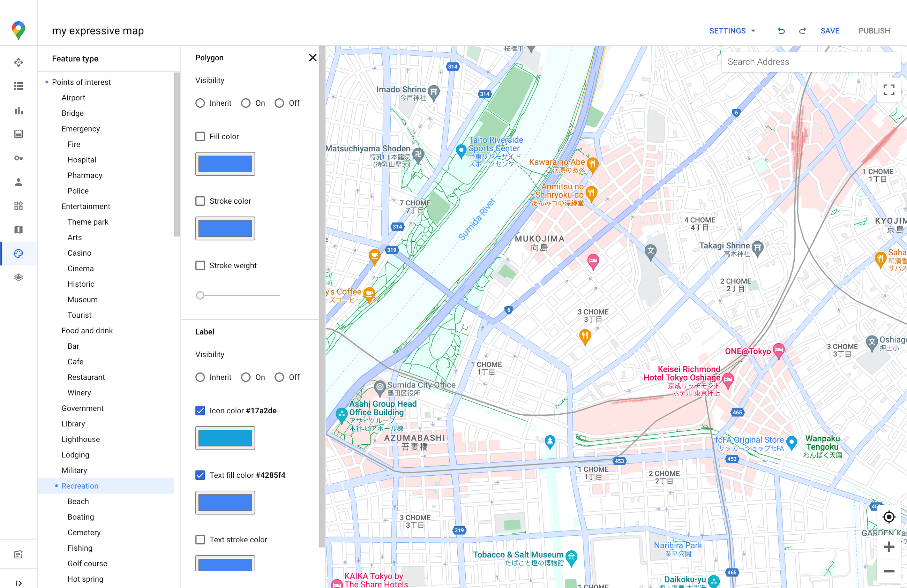Open the person icon in the sidebar
Image resolution: width=907 pixels, height=588 pixels.
pos(18,182)
